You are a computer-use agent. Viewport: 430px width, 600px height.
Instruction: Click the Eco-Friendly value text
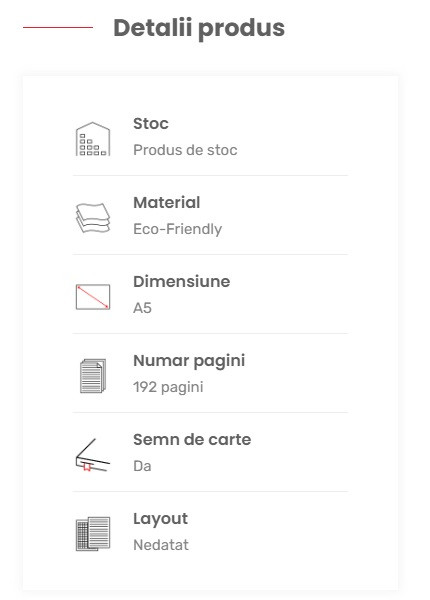click(x=178, y=229)
